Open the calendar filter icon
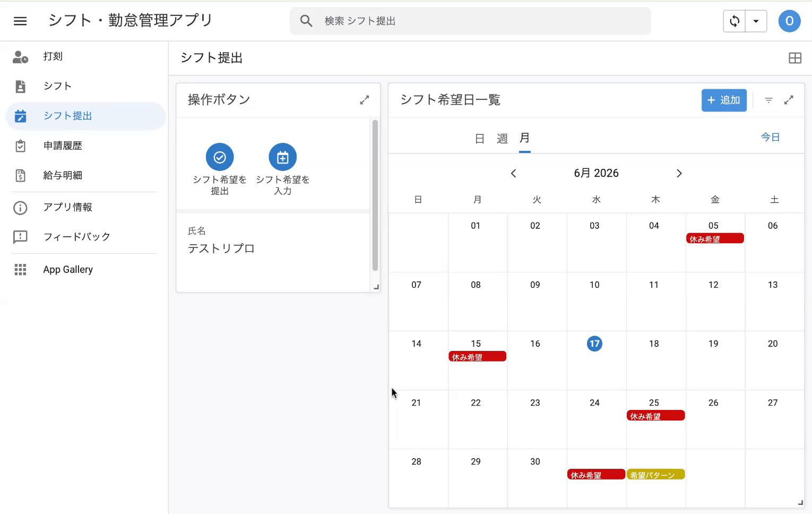This screenshot has width=812, height=514. point(768,100)
